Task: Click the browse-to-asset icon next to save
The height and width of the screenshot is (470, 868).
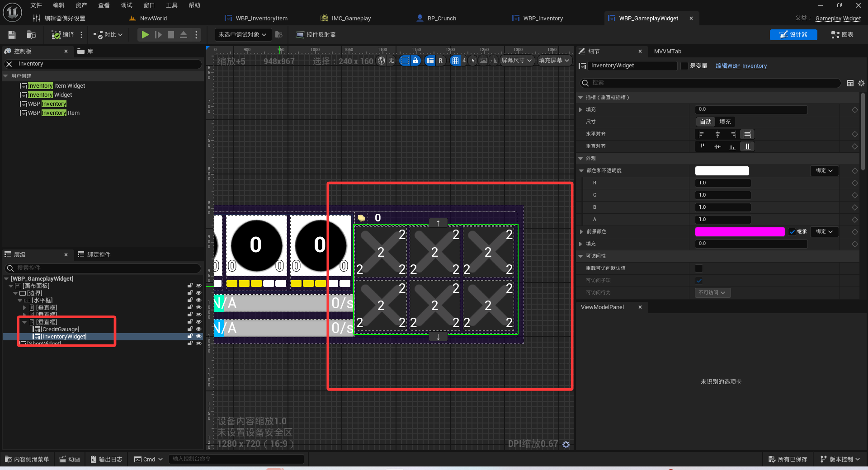Action: tap(31, 35)
